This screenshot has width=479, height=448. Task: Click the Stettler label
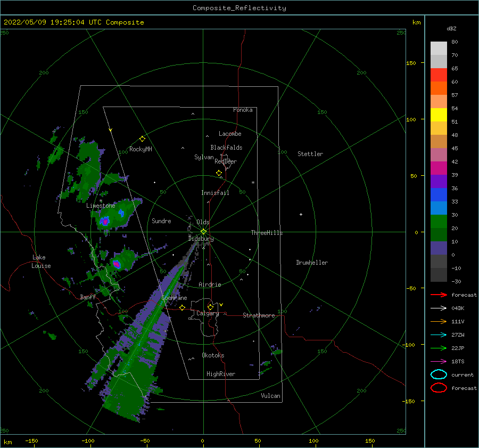[310, 154]
